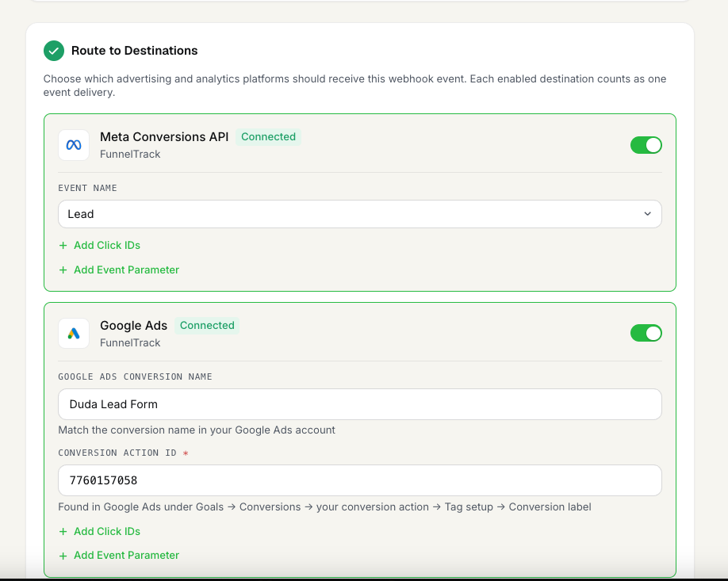Click the Meta Conversions API title
This screenshot has height=581, width=728.
pos(164,137)
